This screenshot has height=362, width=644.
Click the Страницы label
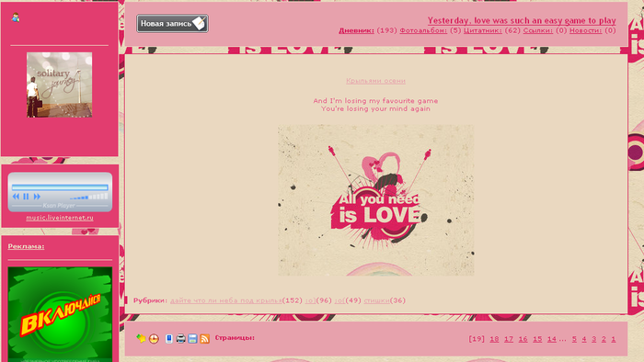pyautogui.click(x=235, y=338)
